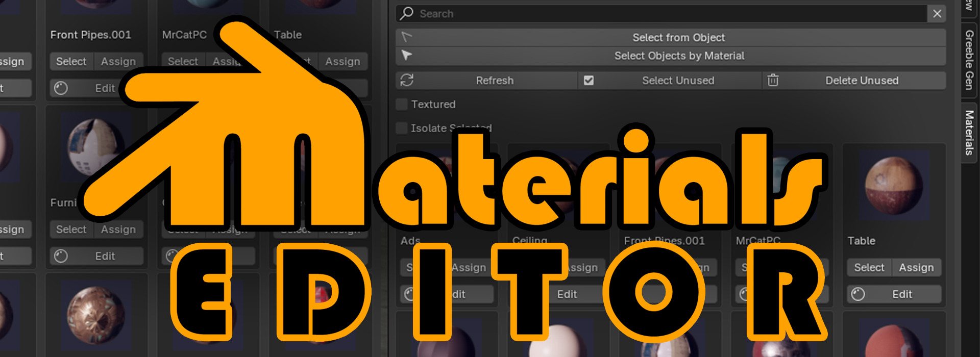Refresh the materials list
This screenshot has height=357, width=980.
(486, 81)
